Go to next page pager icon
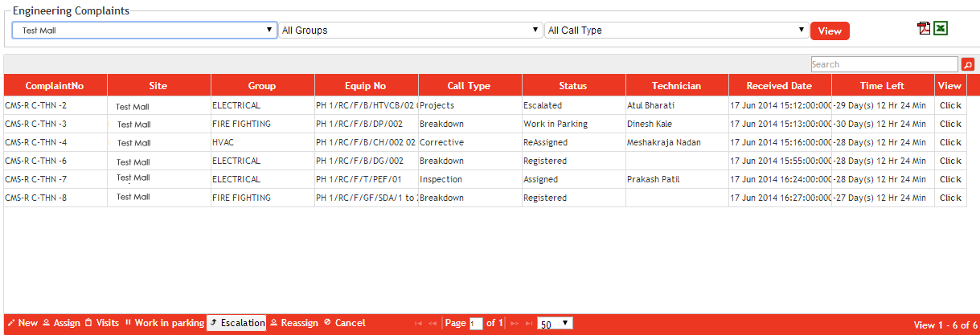 point(515,323)
